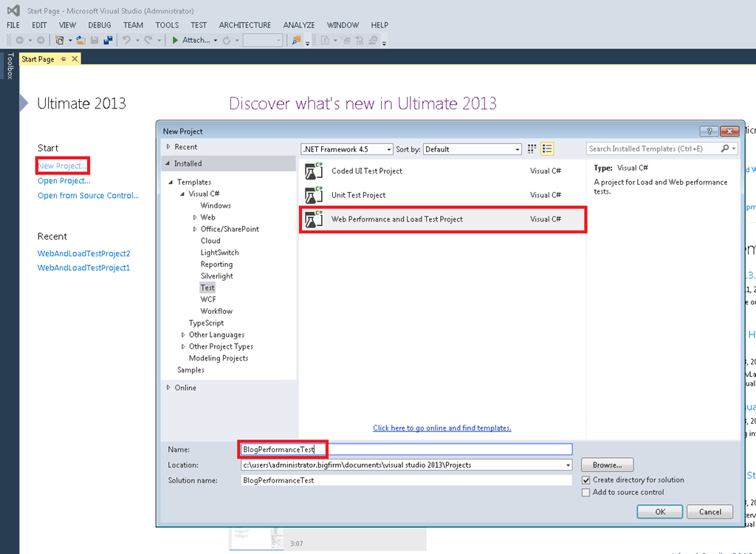Click the Open File toolbar icon
This screenshot has height=554, width=756.
click(x=81, y=41)
